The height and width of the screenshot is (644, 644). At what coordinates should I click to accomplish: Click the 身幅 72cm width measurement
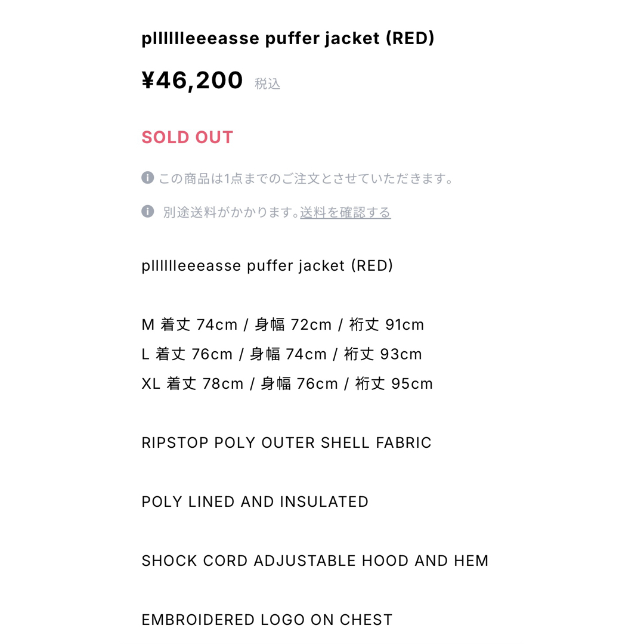(x=293, y=324)
